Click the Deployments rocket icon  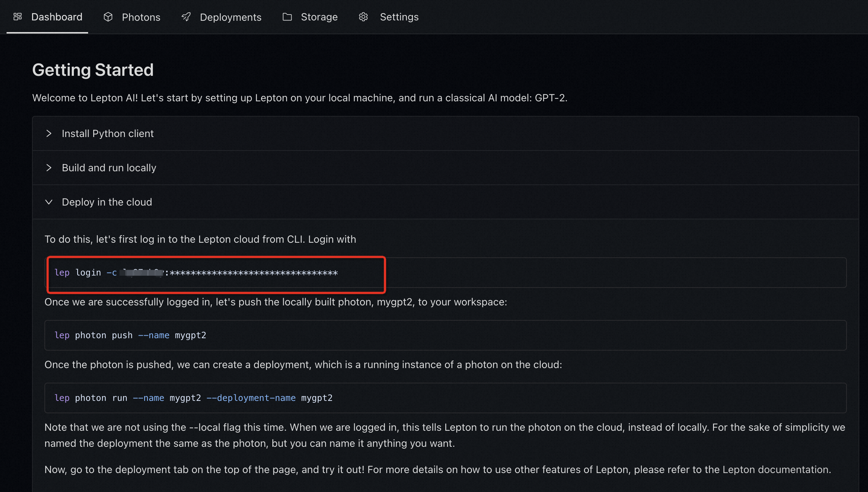(186, 17)
